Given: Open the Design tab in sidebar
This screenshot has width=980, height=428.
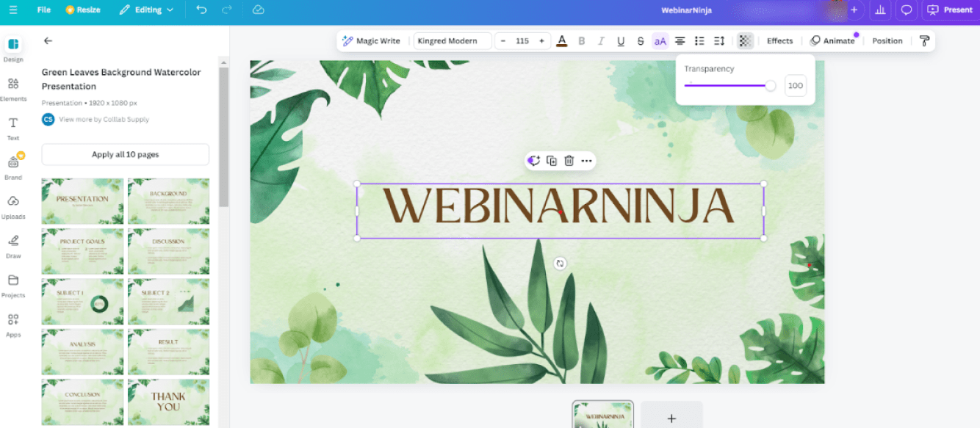Looking at the screenshot, I should click(x=13, y=49).
